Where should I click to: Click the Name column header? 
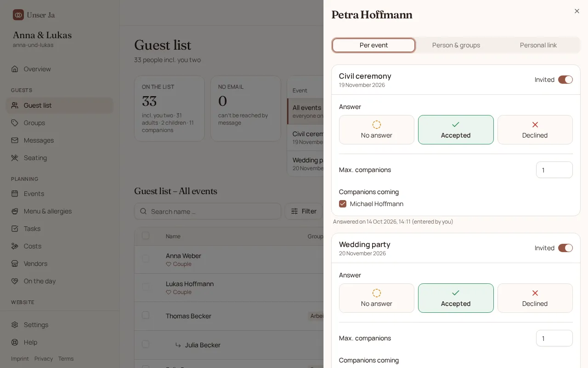173,236
